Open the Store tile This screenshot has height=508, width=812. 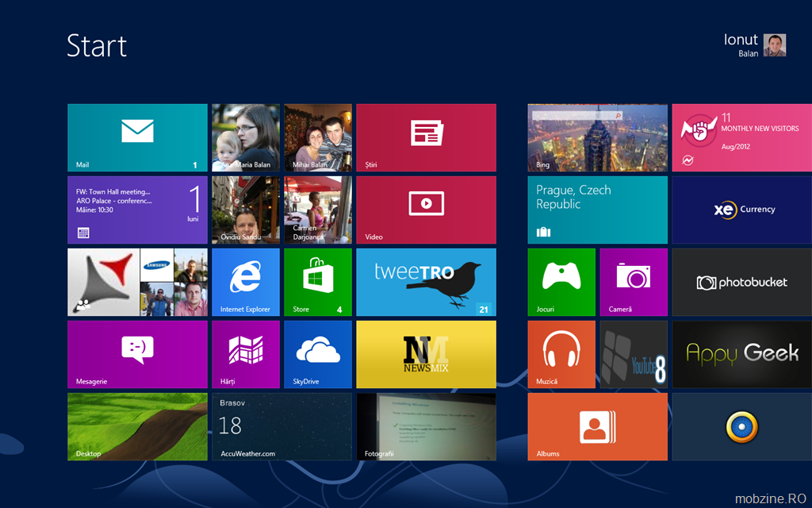(x=318, y=282)
